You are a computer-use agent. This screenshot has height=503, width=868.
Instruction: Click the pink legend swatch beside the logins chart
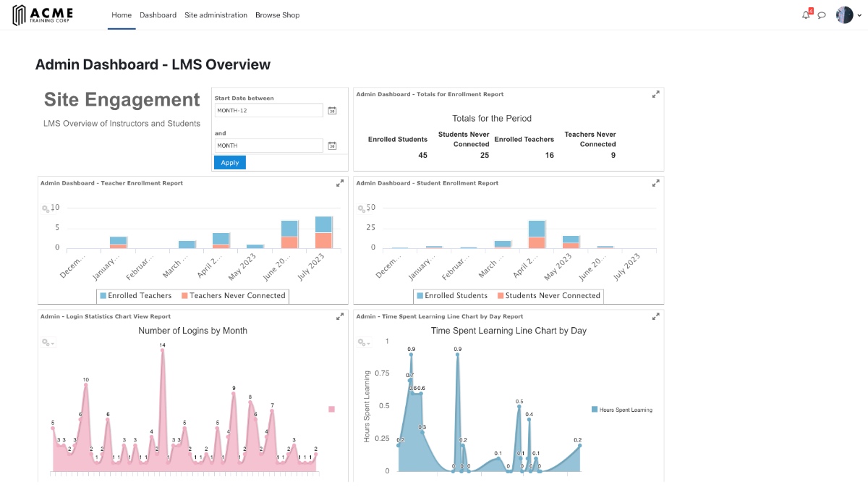click(331, 409)
